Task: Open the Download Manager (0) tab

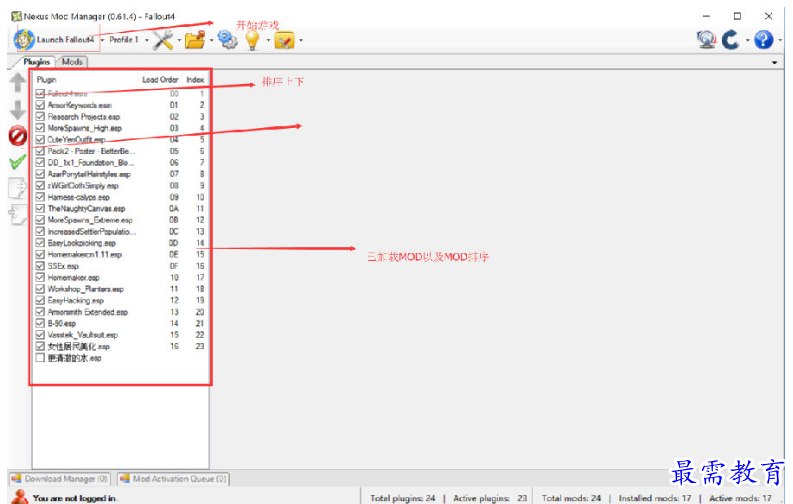Action: pyautogui.click(x=60, y=478)
